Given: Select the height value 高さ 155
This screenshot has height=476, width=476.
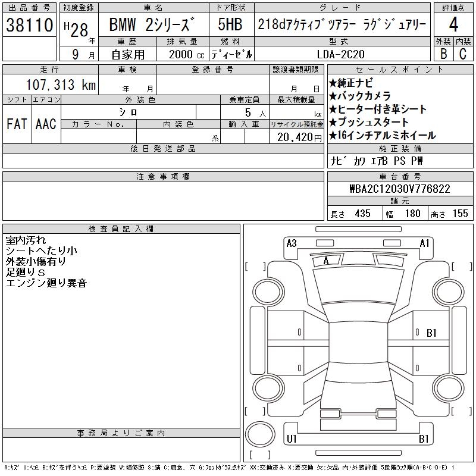Looking at the screenshot, I should tap(450, 214).
